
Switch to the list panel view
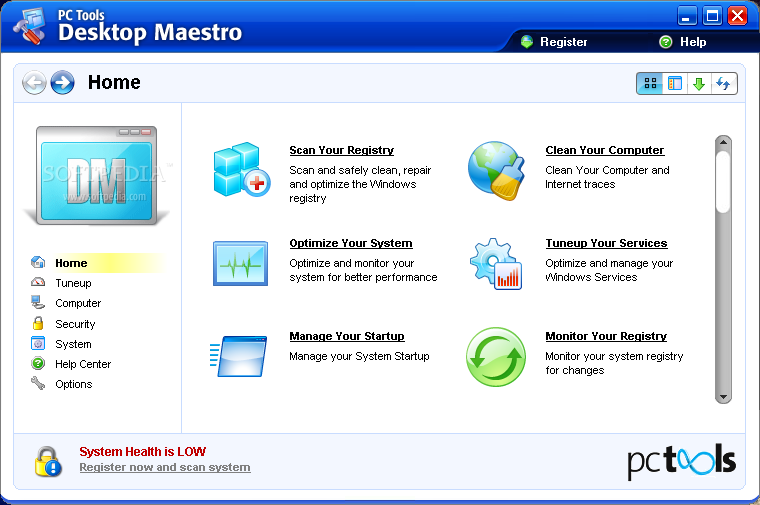coord(675,83)
